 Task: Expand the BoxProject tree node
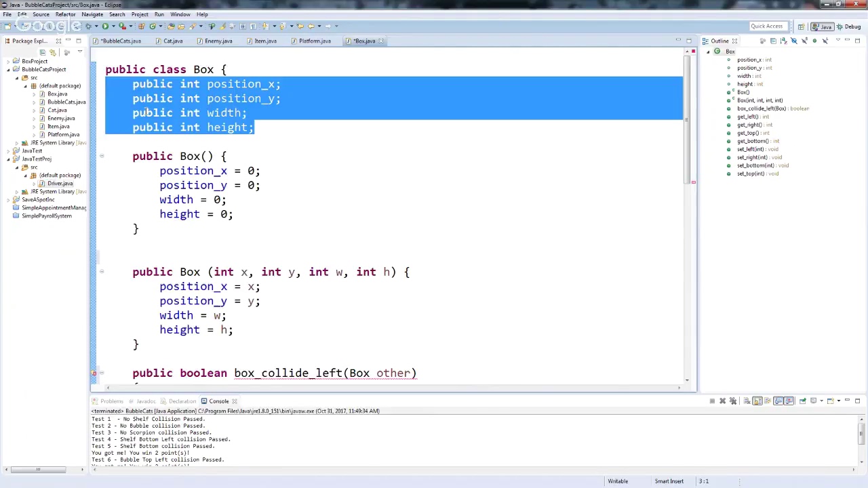pyautogui.click(x=8, y=61)
